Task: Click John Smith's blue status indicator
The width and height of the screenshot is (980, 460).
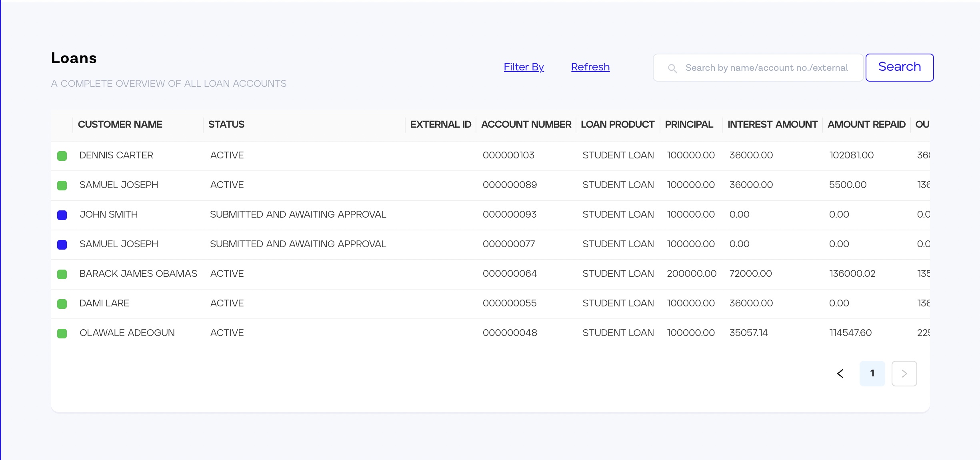Action: 62,215
